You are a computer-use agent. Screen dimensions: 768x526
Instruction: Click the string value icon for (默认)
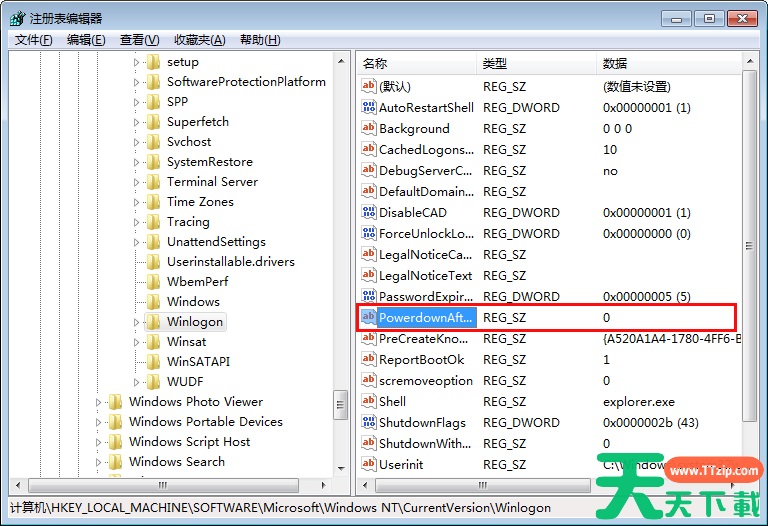coord(368,86)
